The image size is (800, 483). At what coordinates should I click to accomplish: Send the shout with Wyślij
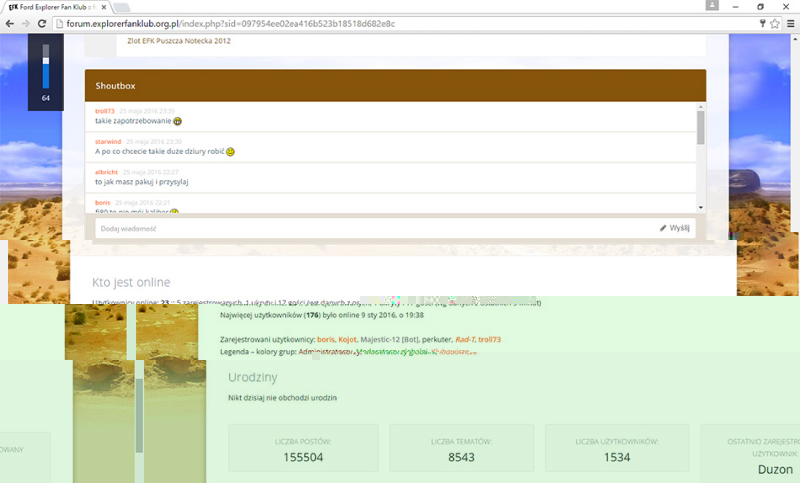674,228
